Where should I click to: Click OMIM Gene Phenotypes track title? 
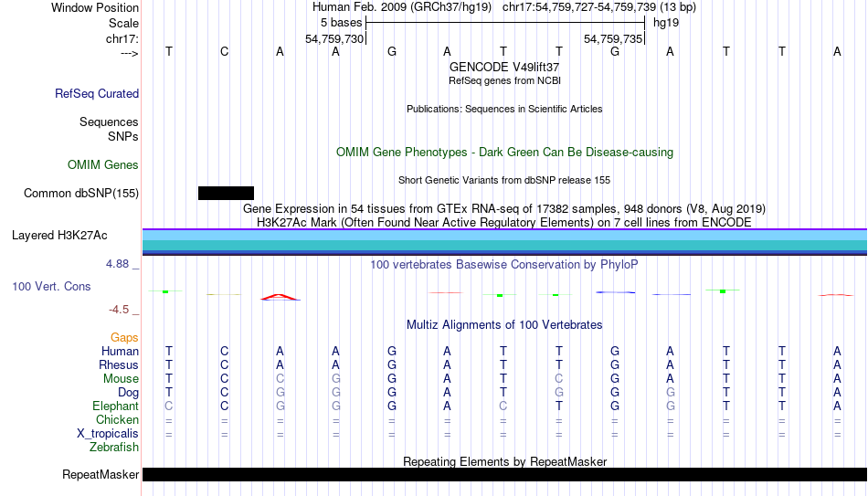coord(504,153)
